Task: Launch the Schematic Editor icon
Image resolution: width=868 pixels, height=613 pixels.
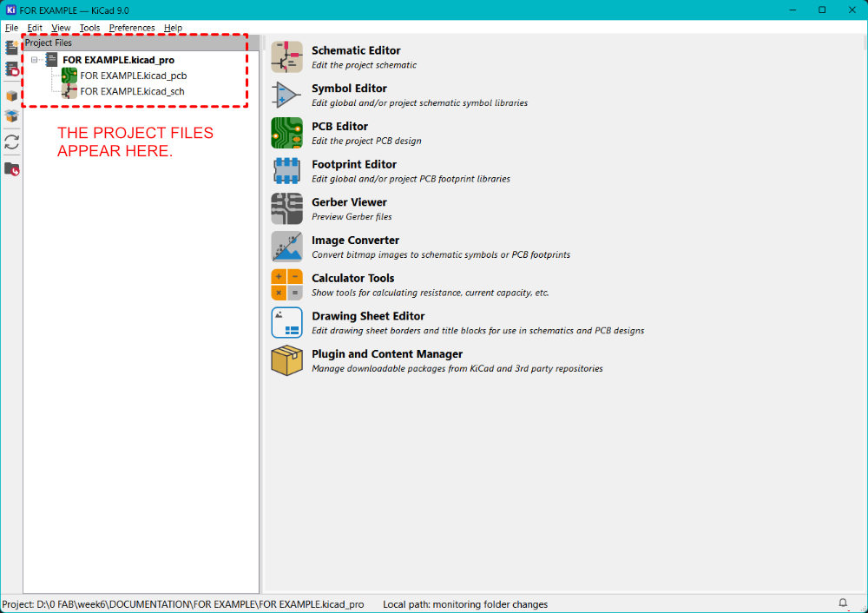Action: (286, 57)
